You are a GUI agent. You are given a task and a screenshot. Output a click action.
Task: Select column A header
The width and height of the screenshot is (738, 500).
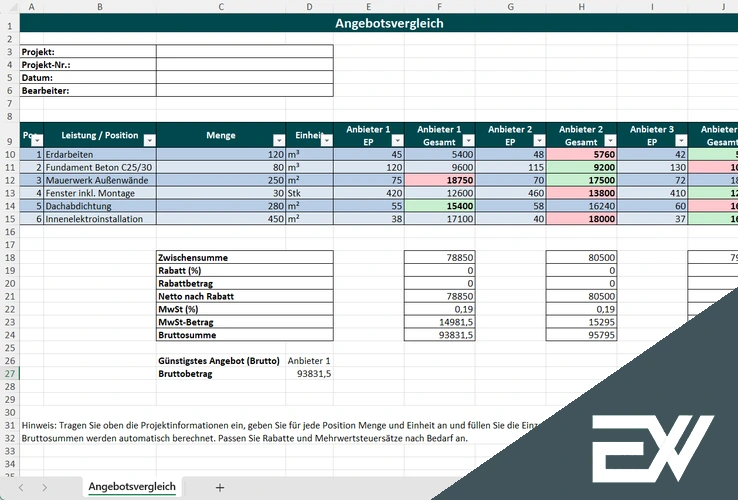32,7
